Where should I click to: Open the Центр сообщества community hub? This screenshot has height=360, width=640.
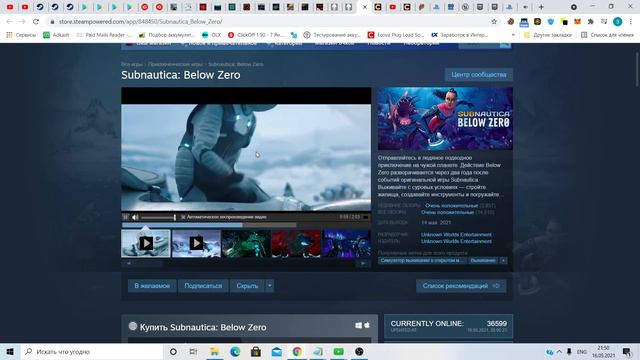(x=479, y=75)
